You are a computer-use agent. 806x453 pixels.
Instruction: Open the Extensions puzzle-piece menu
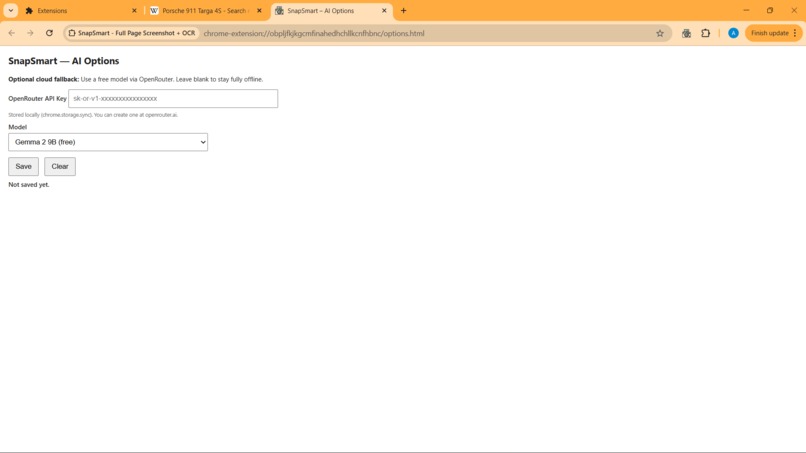coord(706,33)
